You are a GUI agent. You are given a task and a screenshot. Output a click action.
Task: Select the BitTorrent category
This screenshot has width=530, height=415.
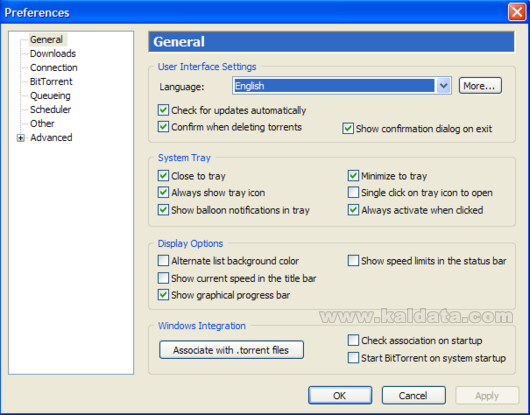[51, 81]
